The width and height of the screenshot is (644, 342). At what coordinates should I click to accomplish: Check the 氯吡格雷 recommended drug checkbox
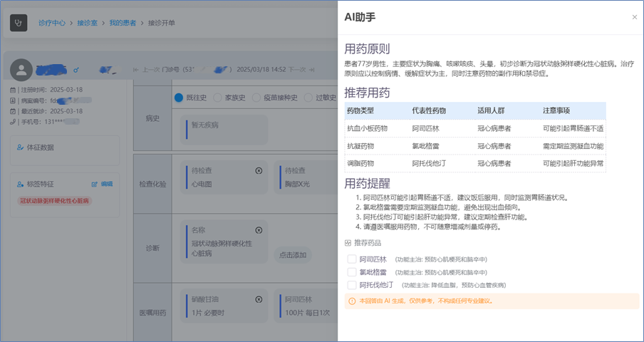(352, 272)
